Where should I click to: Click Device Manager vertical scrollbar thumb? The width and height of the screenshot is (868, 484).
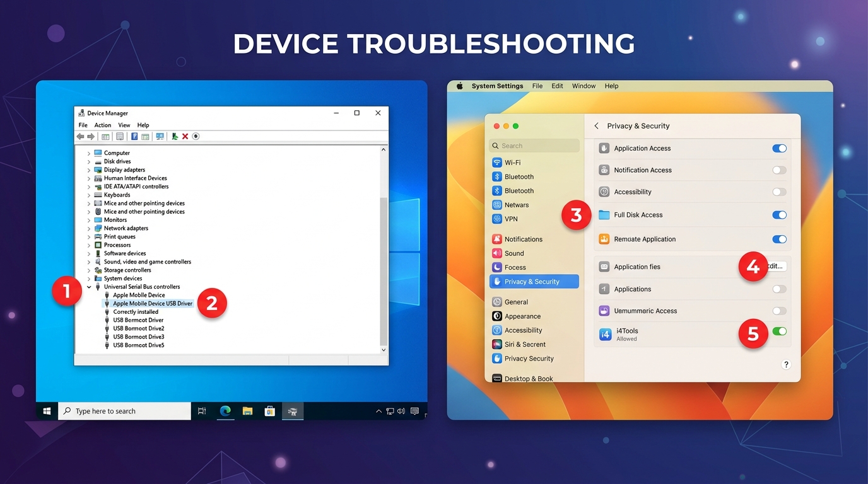[x=384, y=271]
